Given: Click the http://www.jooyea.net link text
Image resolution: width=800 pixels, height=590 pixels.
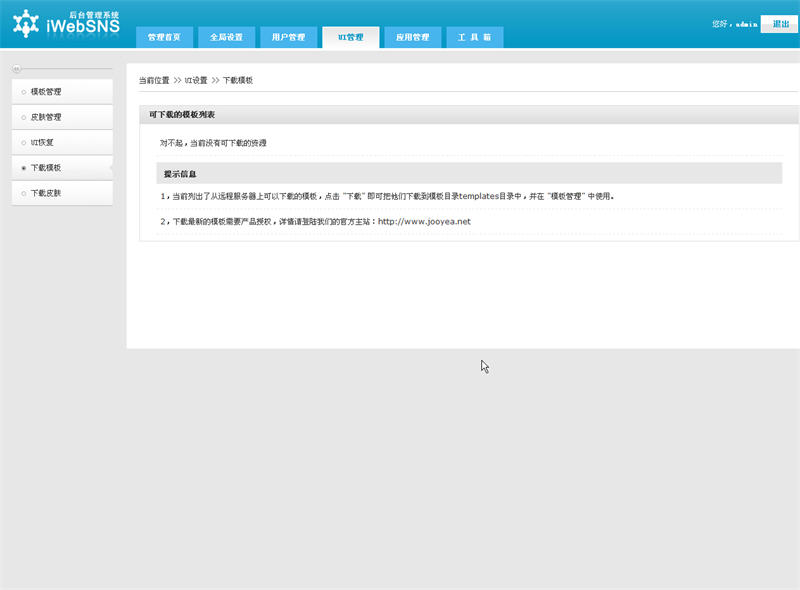Looking at the screenshot, I should coord(424,222).
